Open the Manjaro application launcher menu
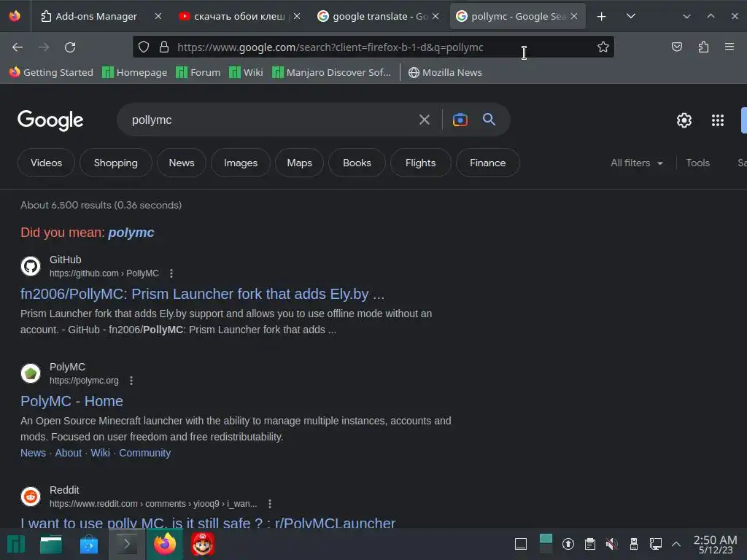The image size is (747, 560). click(16, 544)
